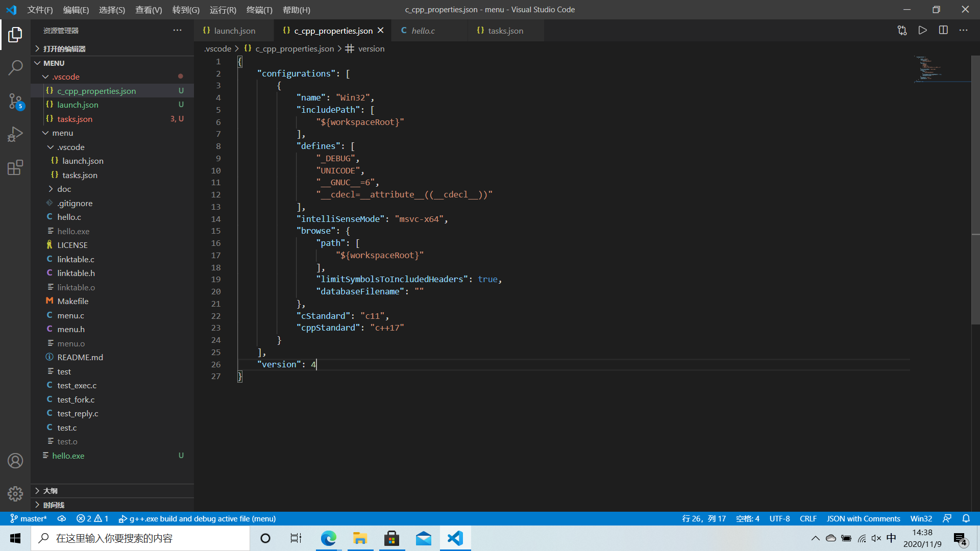Screen dimensions: 980x551
Task: Click errors and warnings count in status bar
Action: (92, 518)
